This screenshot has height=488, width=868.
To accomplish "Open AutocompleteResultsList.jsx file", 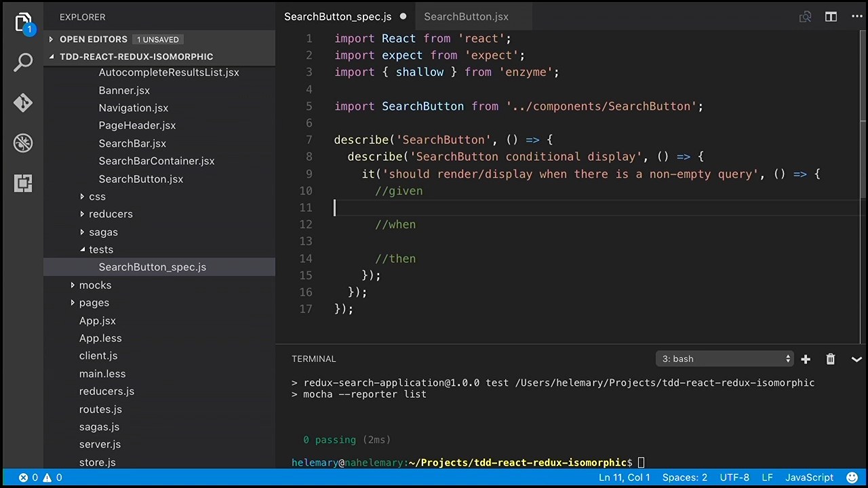I will pos(169,73).
